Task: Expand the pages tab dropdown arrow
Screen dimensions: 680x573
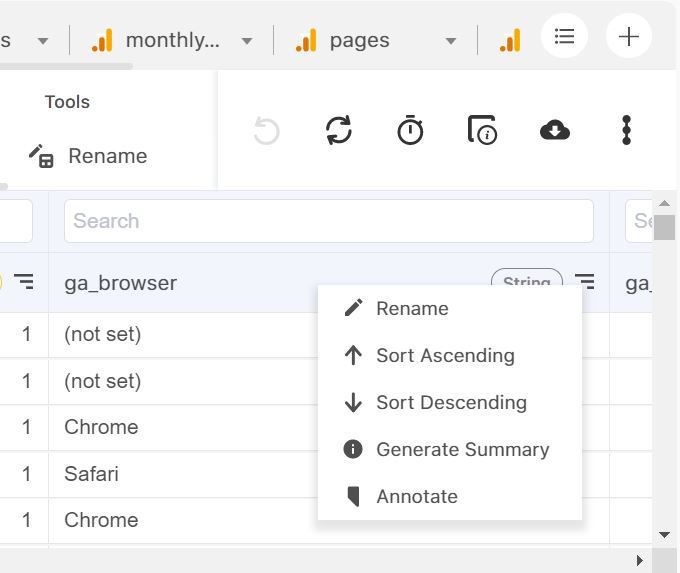Action: click(x=451, y=41)
